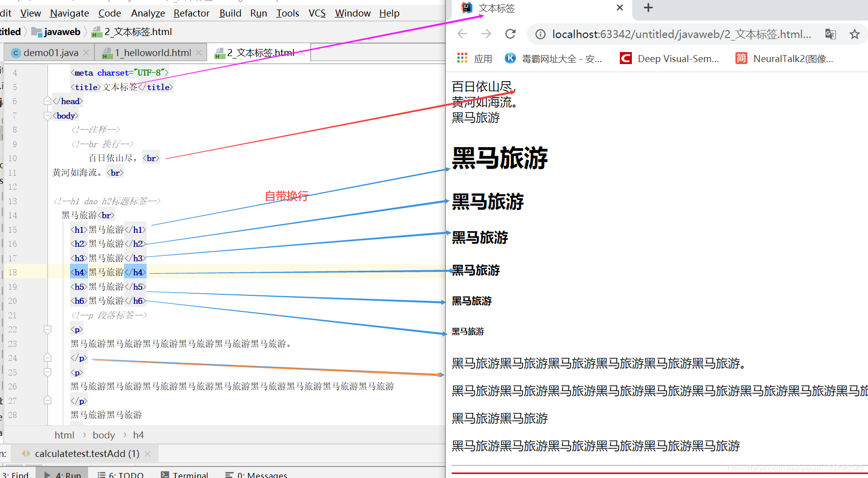
Task: Bookmark this page with star icon
Action: (x=854, y=34)
